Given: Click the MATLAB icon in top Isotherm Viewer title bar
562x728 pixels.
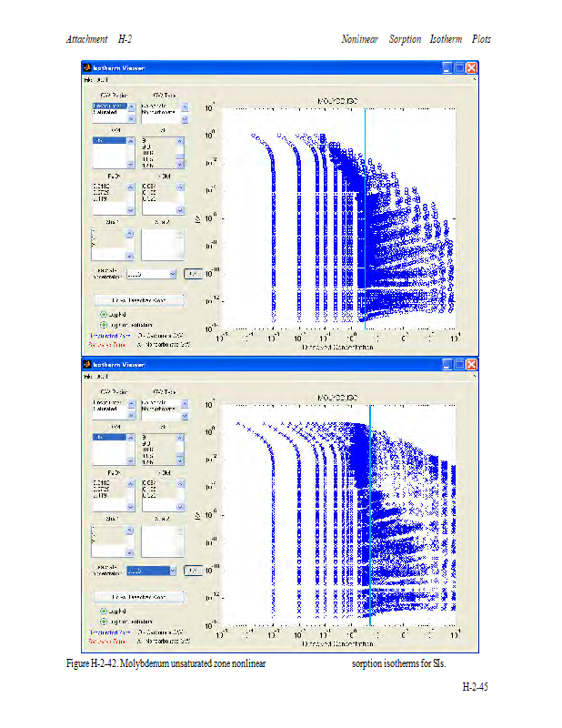Looking at the screenshot, I should tap(87, 68).
